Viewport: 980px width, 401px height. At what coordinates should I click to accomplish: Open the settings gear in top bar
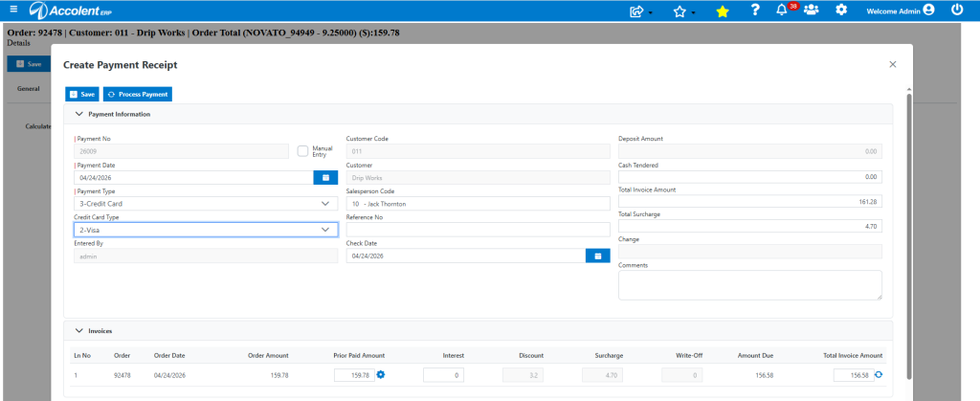click(x=841, y=10)
